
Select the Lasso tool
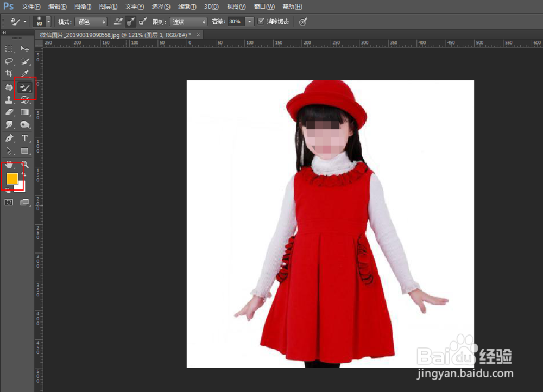[9, 61]
